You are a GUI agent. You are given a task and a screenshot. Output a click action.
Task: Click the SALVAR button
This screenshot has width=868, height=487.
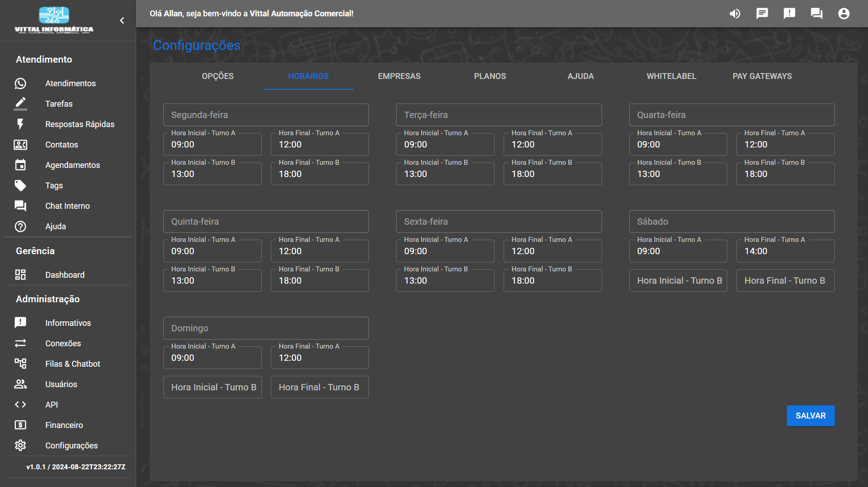pos(810,416)
